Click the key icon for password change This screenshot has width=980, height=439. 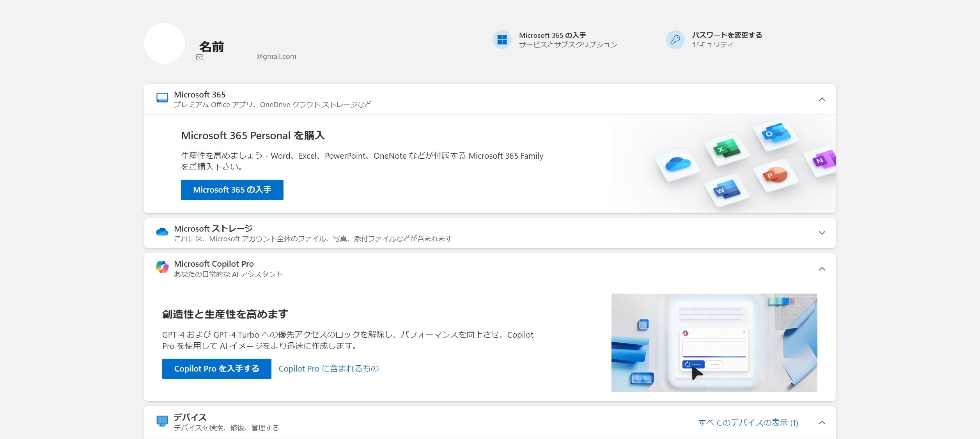675,40
